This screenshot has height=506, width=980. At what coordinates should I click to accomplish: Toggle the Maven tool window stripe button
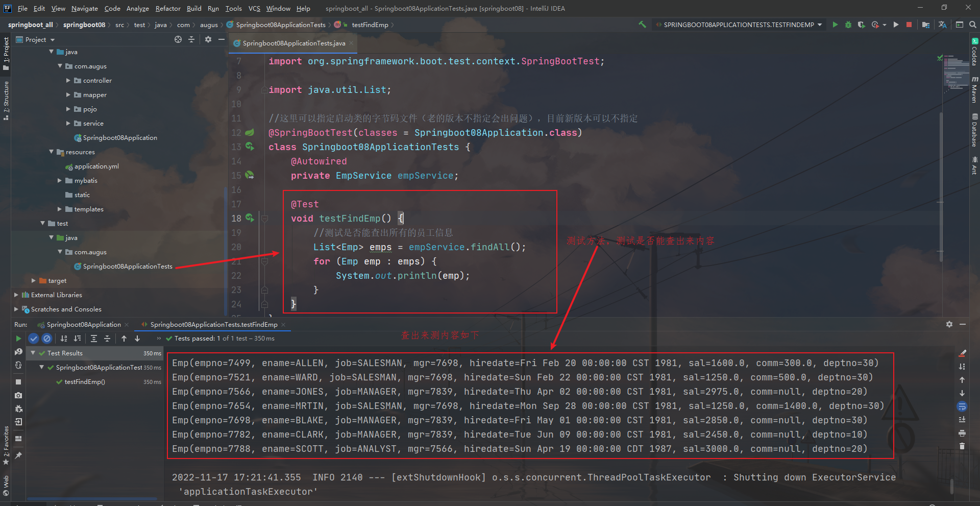click(974, 89)
